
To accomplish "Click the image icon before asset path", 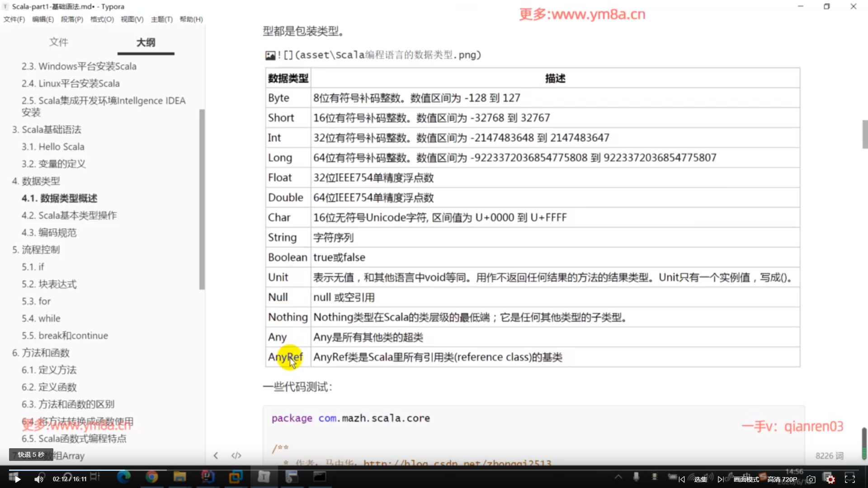I will (x=270, y=55).
